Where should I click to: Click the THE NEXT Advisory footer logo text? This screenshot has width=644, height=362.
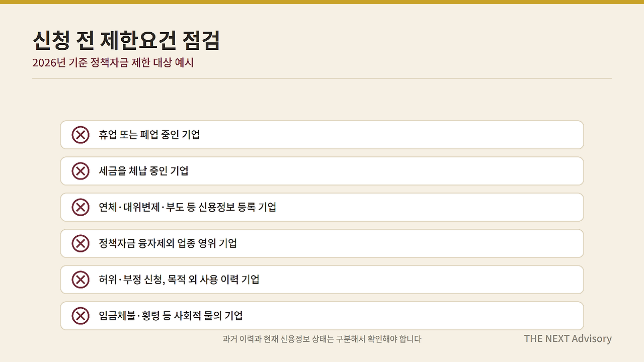tap(568, 338)
